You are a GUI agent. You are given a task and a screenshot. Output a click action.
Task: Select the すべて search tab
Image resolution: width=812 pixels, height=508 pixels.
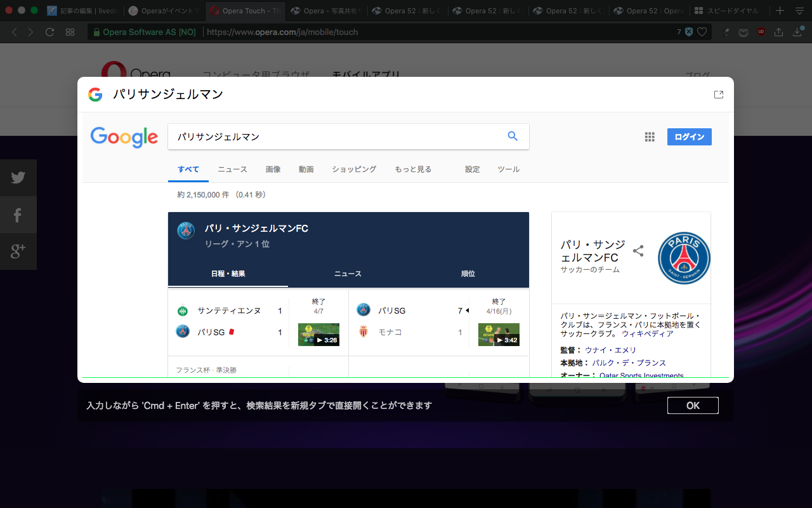click(x=188, y=170)
